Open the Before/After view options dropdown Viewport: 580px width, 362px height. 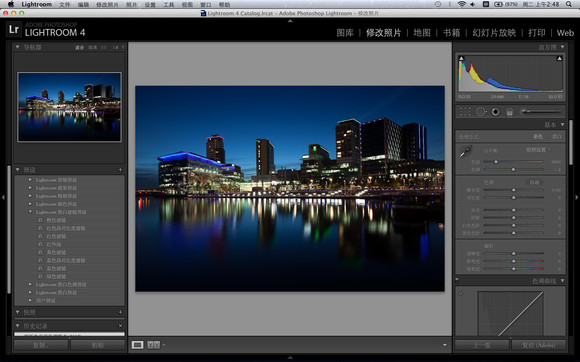164,345
